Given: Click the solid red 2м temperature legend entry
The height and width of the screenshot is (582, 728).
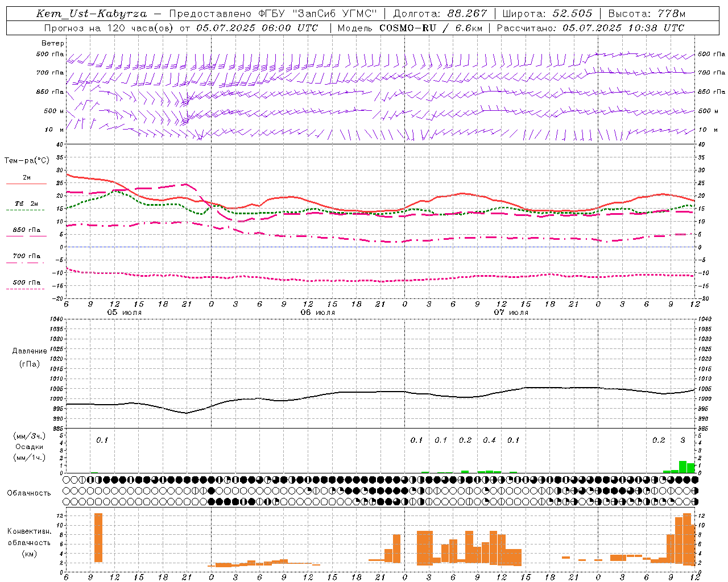Looking at the screenshot, I should pyautogui.click(x=26, y=180).
